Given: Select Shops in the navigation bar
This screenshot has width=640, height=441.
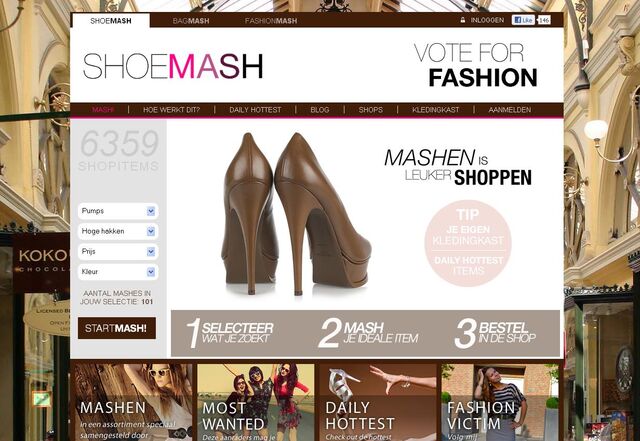Looking at the screenshot, I should 371,110.
